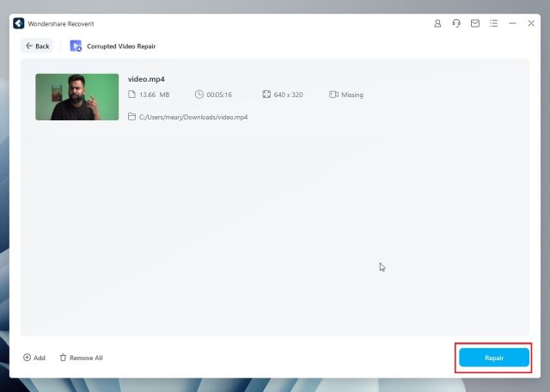Screen dimensions: 550x392
Task: Click the Corrupted Video Repair title
Action: coord(121,46)
